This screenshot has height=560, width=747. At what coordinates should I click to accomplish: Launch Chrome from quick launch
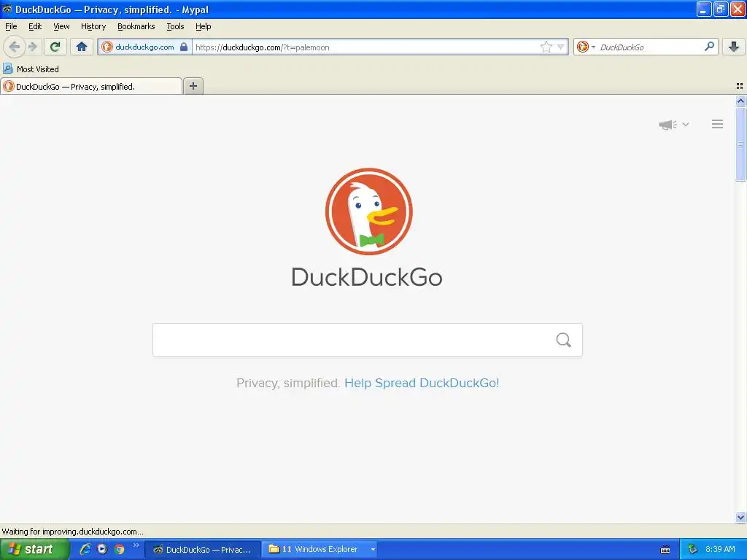[x=119, y=549]
